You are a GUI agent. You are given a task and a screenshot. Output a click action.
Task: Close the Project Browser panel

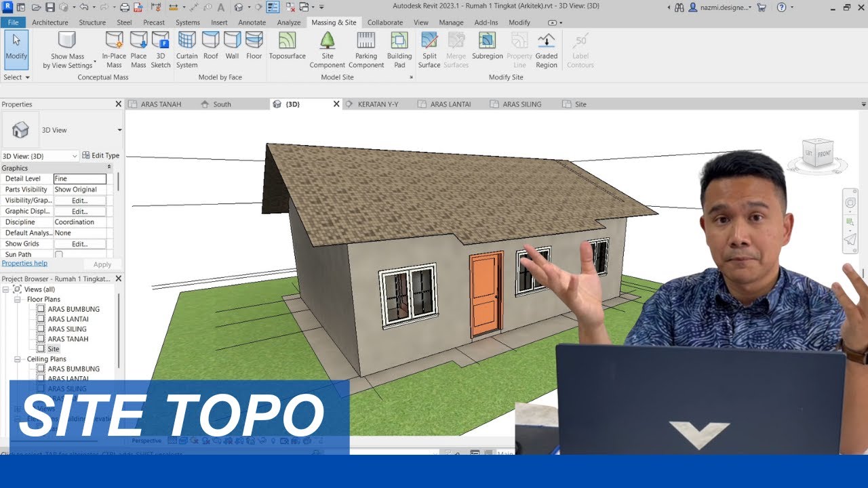pos(118,279)
